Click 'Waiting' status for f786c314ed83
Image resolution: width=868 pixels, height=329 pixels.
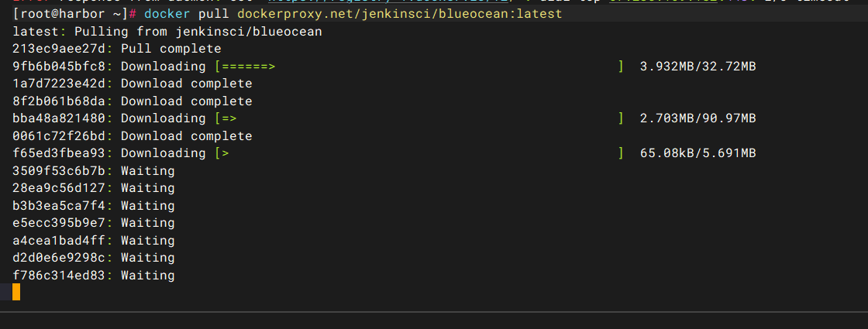pos(148,275)
